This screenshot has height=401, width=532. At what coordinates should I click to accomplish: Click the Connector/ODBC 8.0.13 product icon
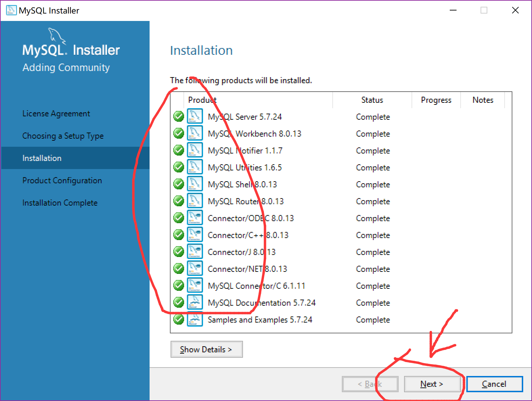[195, 217]
